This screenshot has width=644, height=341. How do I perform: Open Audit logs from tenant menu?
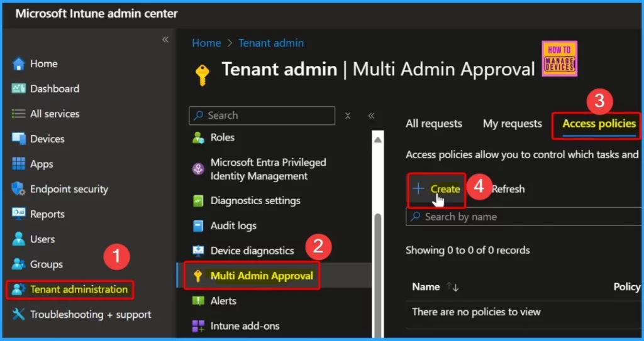233,225
